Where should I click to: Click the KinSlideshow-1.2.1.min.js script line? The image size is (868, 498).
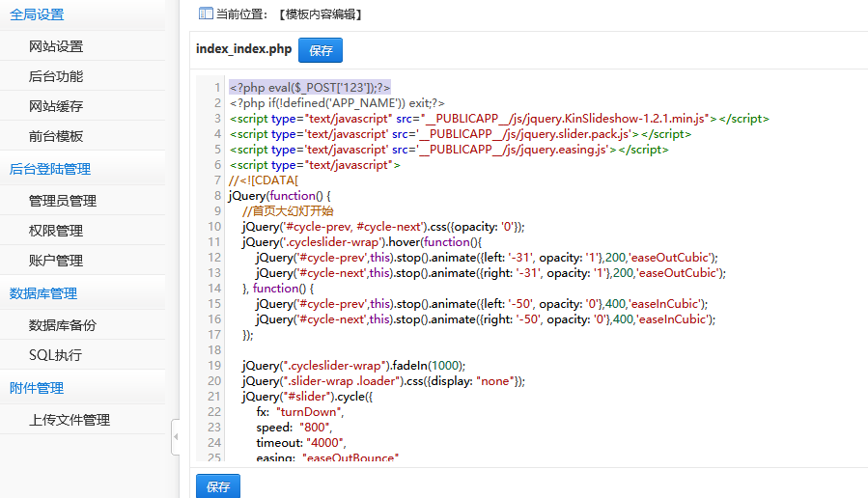(499, 119)
